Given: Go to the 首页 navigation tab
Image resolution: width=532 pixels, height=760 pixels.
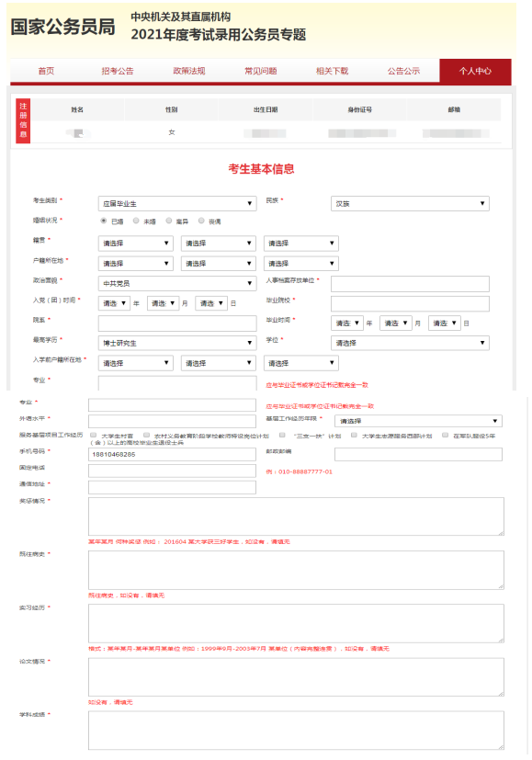Looking at the screenshot, I should [x=46, y=71].
